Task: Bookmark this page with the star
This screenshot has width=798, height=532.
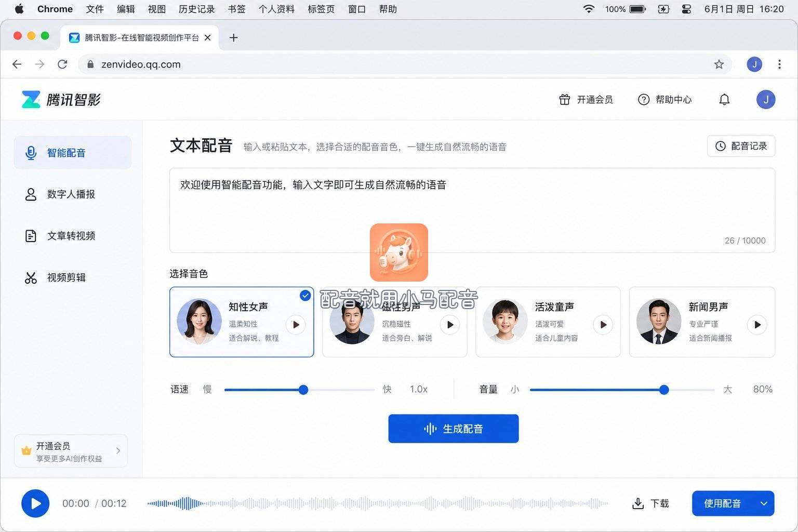Action: 719,64
